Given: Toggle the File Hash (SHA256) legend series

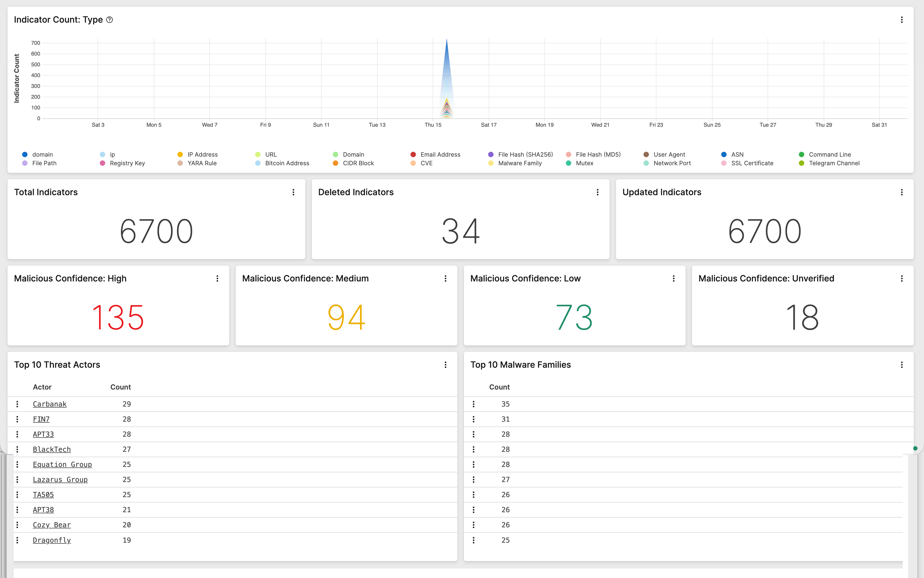Looking at the screenshot, I should click(x=521, y=154).
